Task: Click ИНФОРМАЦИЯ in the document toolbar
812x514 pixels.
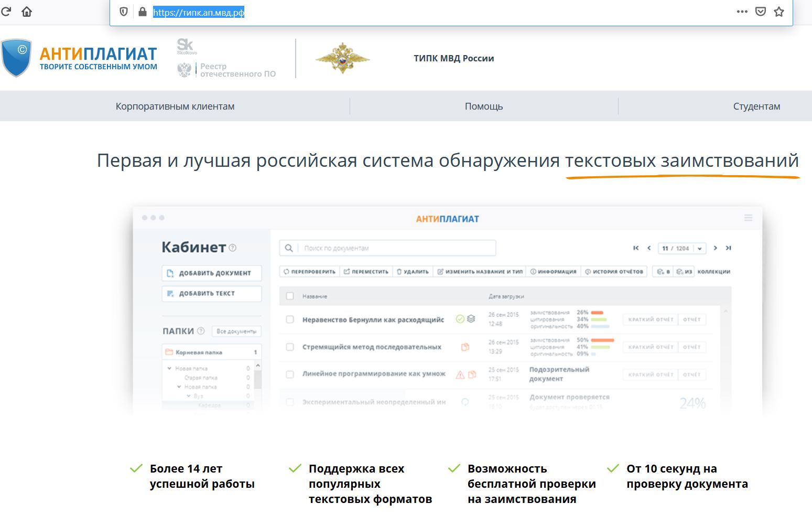Action: (x=553, y=272)
